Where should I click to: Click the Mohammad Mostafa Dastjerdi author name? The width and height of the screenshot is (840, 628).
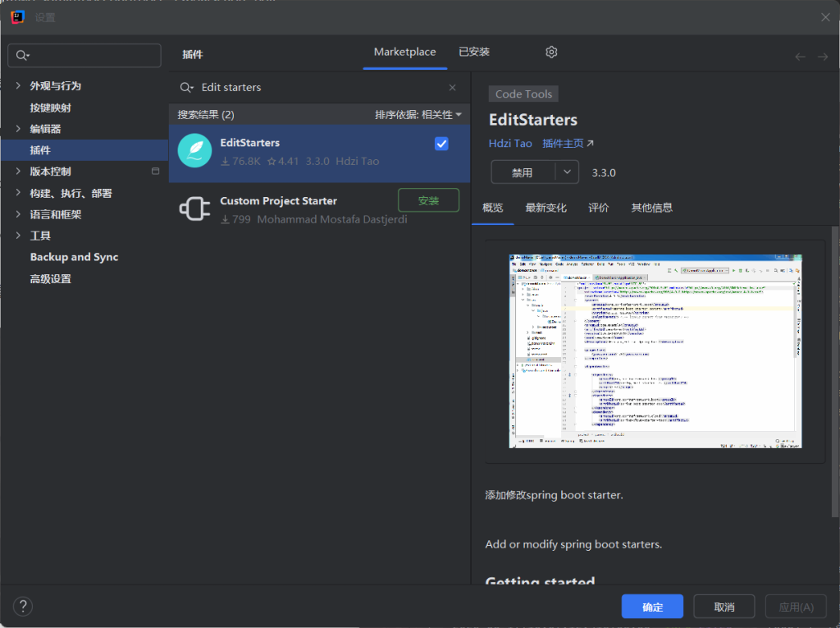point(332,219)
